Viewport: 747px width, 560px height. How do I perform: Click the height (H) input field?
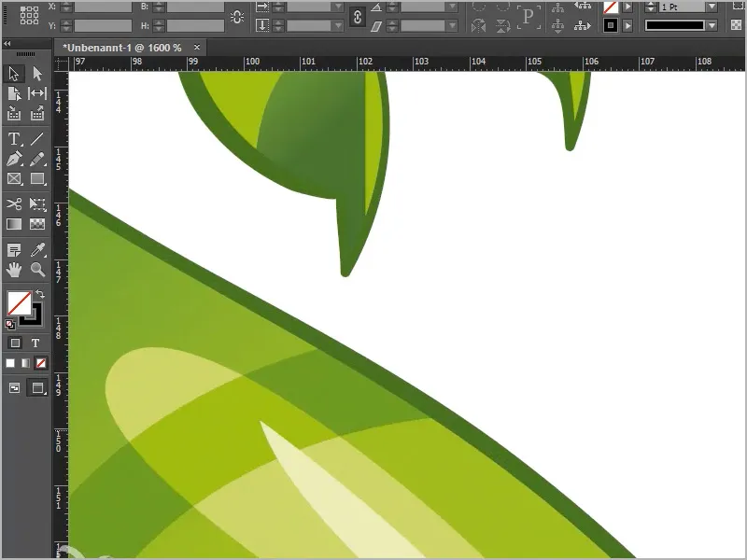tap(195, 25)
